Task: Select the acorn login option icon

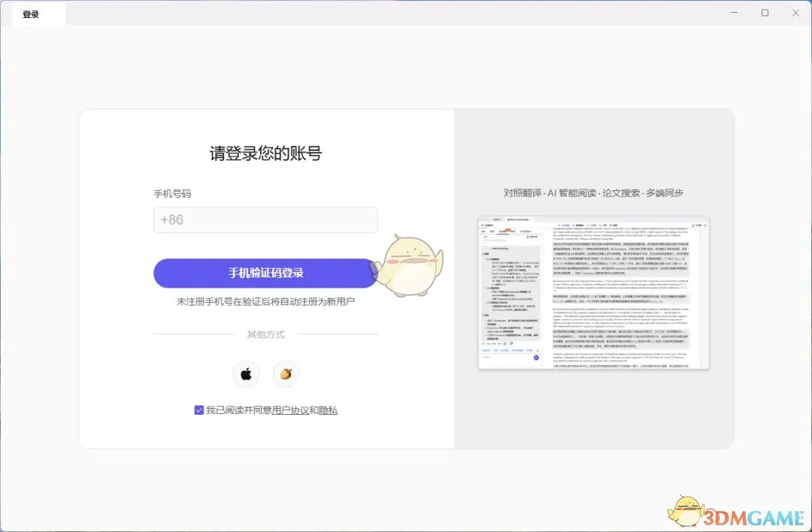Action: click(x=286, y=373)
